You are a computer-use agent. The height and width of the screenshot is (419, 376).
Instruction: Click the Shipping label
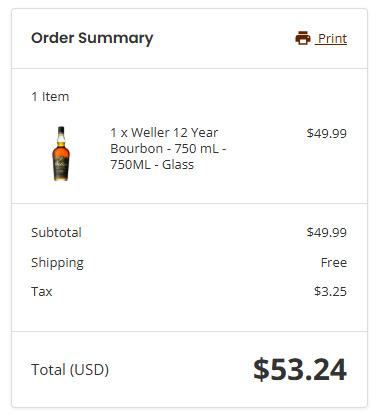tap(57, 263)
